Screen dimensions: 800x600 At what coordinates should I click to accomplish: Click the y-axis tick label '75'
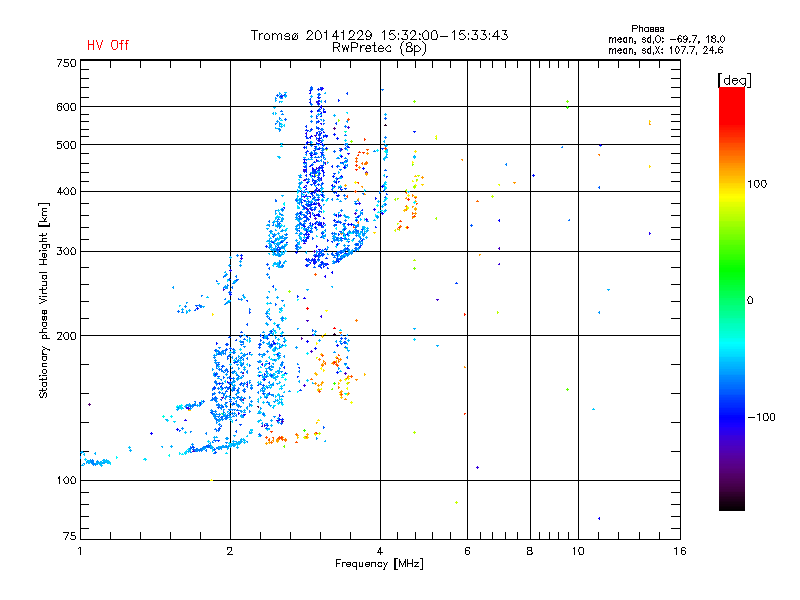click(70, 536)
